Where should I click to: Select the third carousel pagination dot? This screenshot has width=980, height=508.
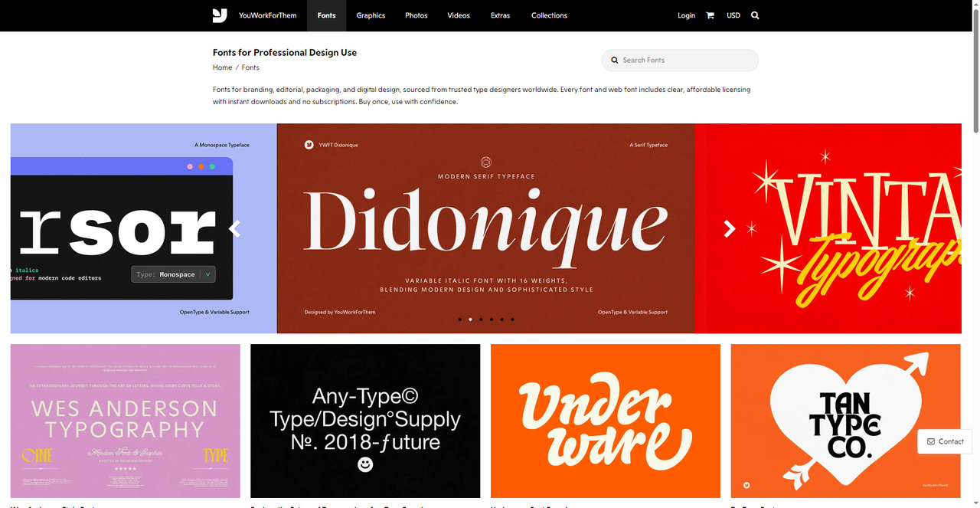pyautogui.click(x=481, y=319)
